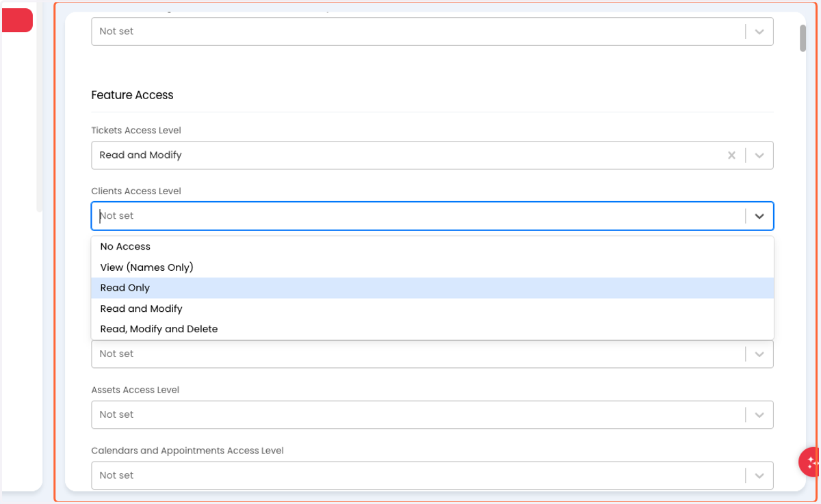Screen dimensions: 821x504
Task: Select the No Access option
Action: pos(432,247)
